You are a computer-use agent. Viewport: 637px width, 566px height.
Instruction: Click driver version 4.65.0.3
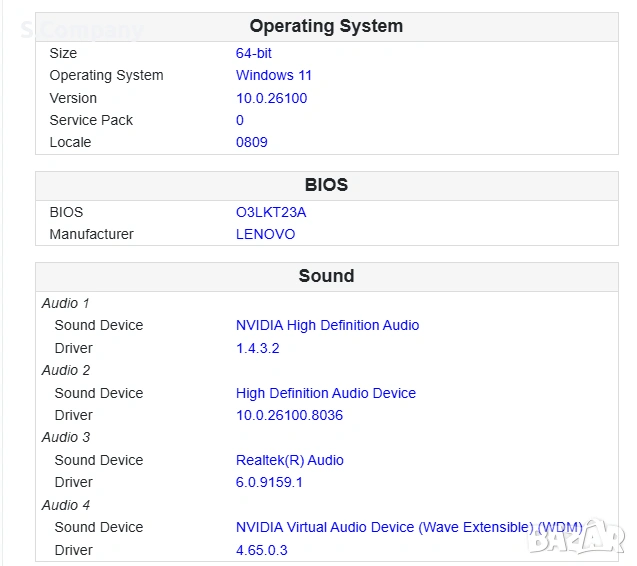(x=261, y=550)
